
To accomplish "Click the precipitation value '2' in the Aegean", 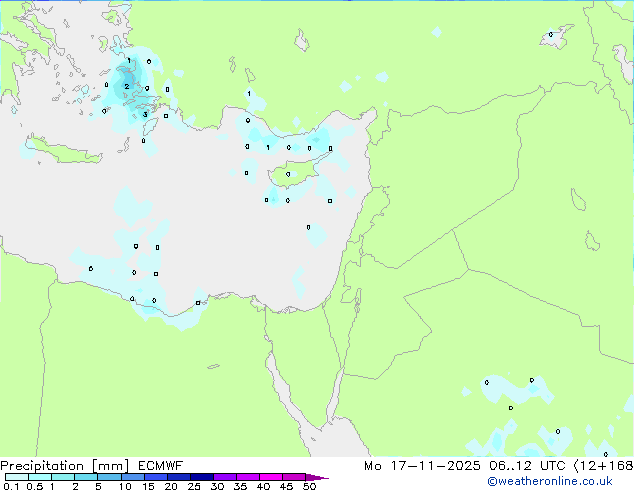I will (127, 87).
